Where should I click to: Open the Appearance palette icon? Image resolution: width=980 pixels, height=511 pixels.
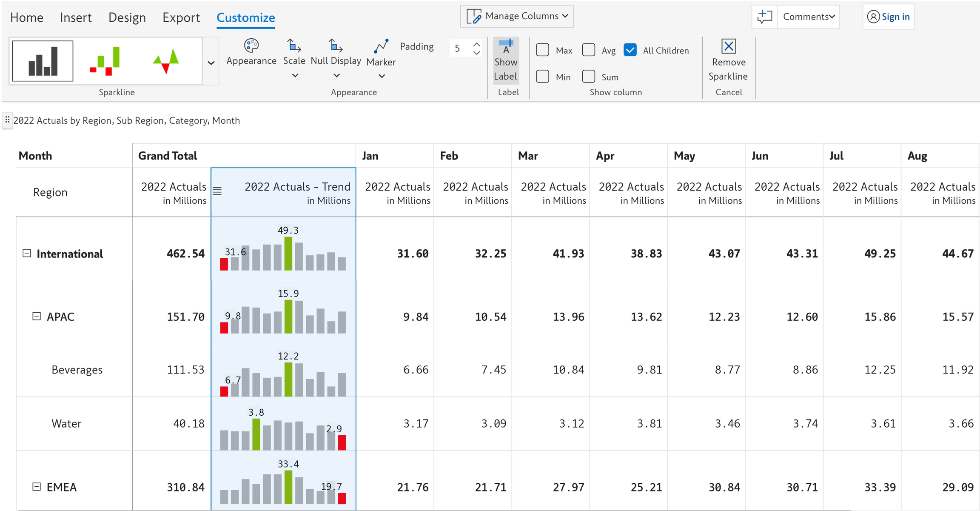pyautogui.click(x=251, y=46)
